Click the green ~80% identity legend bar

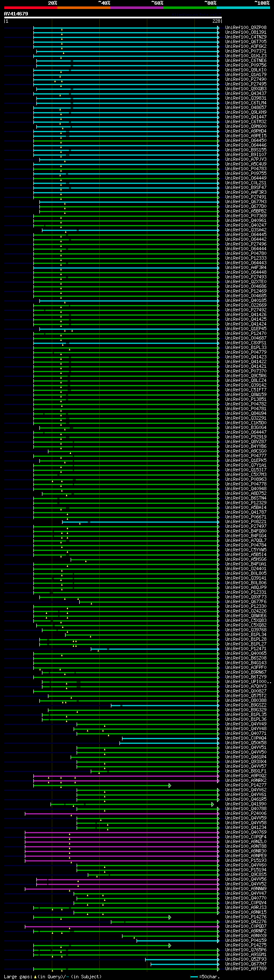(190, 8)
